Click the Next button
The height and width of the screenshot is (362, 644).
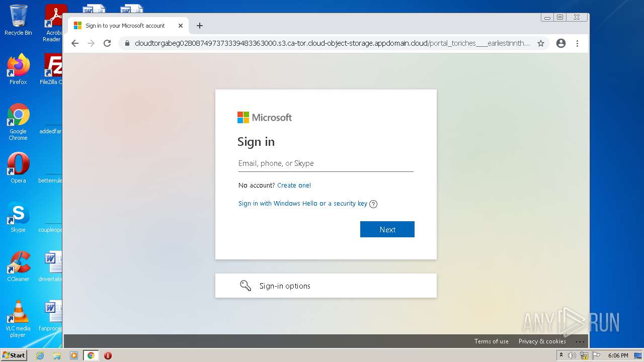[x=387, y=229]
